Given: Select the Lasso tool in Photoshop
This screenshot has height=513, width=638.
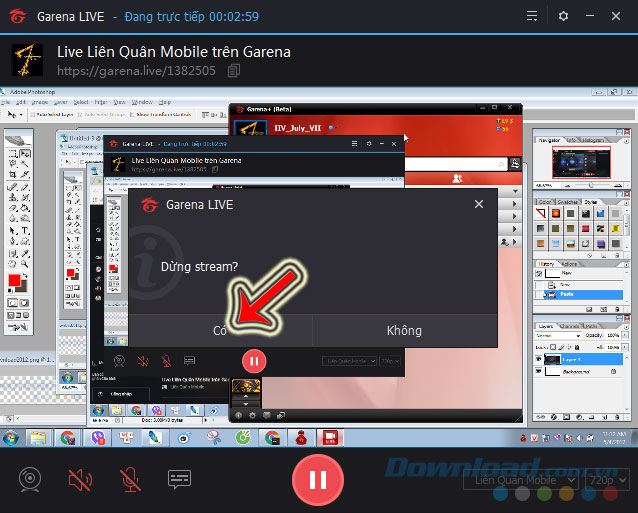Looking at the screenshot, I should click(x=13, y=164).
